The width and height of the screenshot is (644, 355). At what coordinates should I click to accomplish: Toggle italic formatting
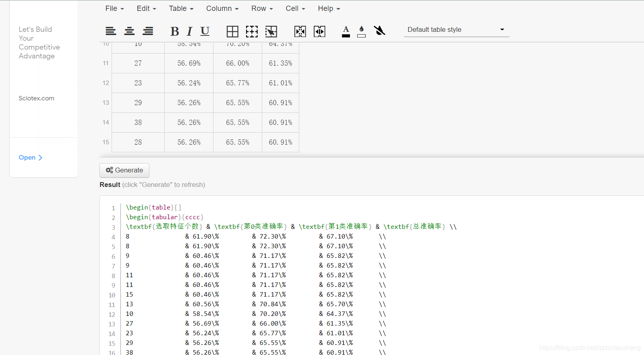pos(189,31)
